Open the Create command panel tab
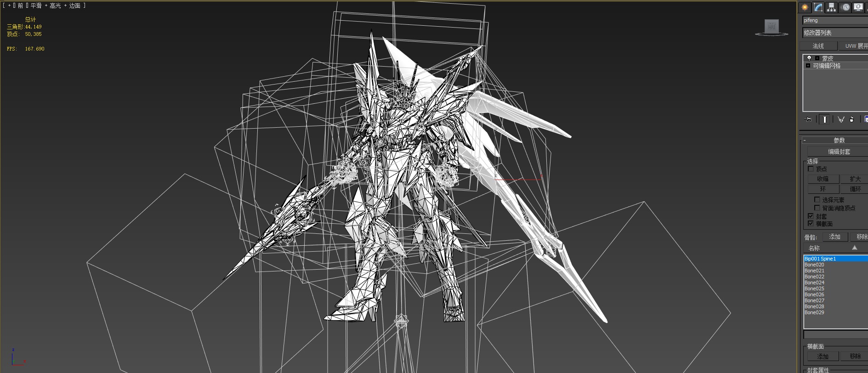Viewport: 868px width, 373px height. (x=805, y=7)
